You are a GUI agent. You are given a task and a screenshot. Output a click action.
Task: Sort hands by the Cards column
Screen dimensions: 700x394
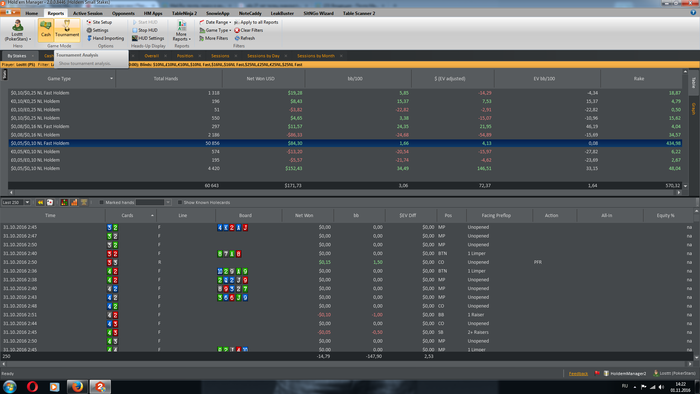[127, 215]
